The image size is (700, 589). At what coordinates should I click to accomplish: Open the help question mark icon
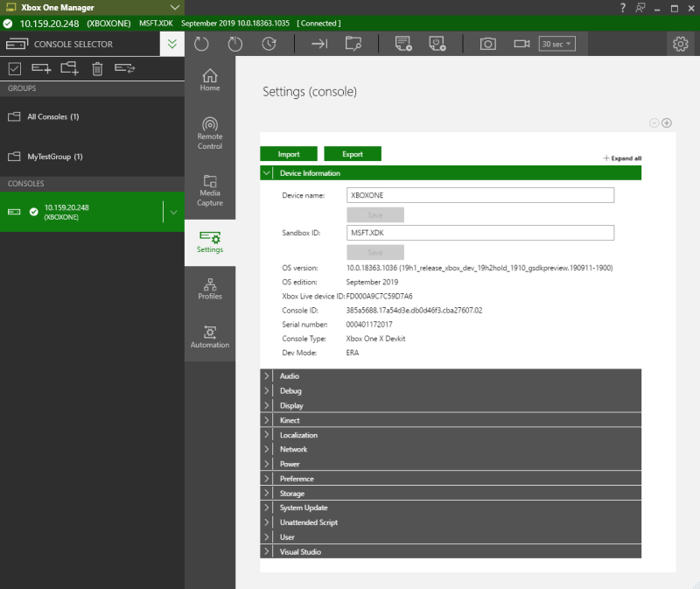(623, 8)
